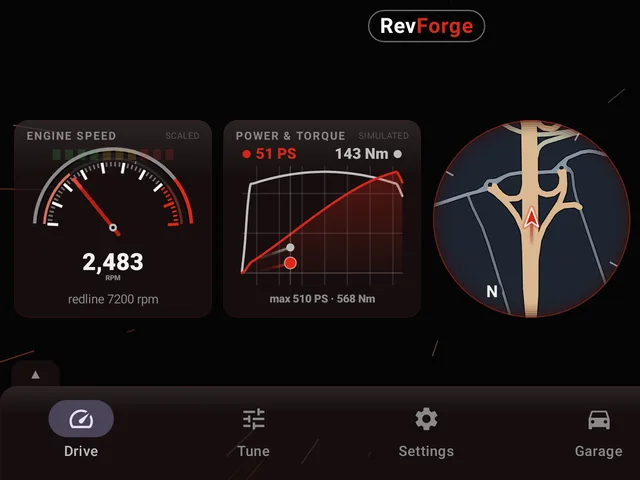The image size is (640, 480).
Task: Expand the panel with the up-arrow handle
Action: [x=36, y=374]
